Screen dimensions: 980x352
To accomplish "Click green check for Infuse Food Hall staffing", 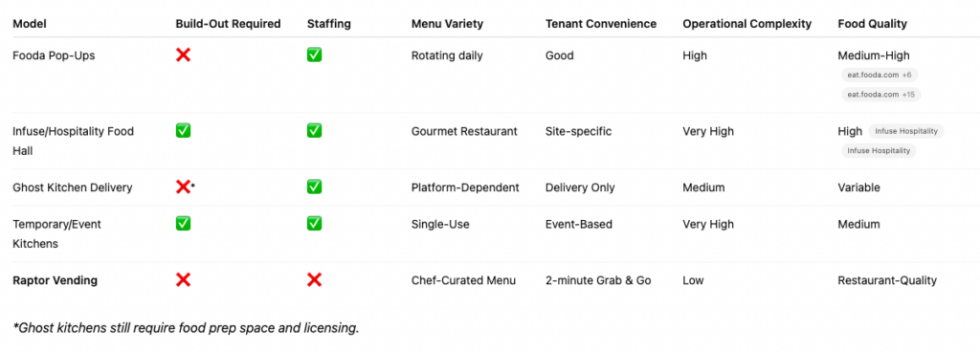I will pos(314,130).
